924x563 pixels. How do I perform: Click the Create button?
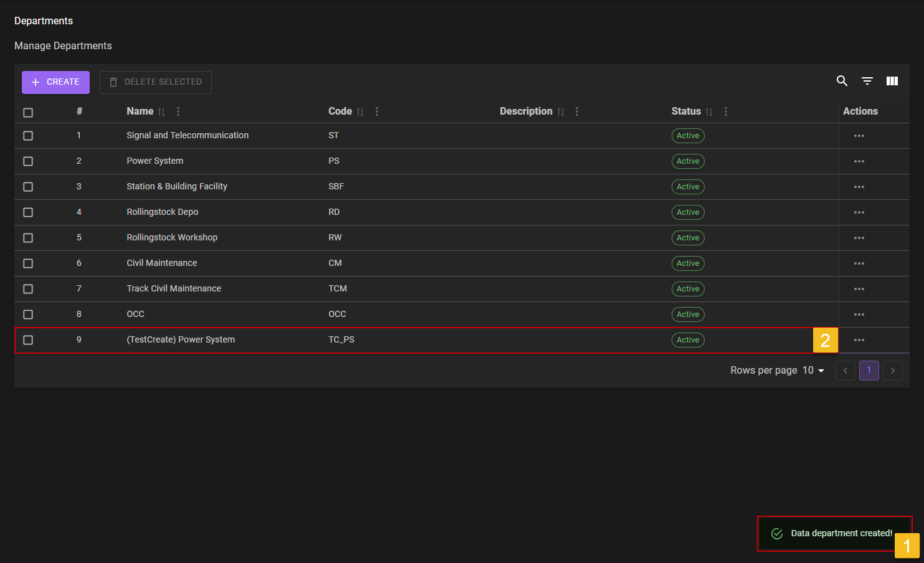[x=55, y=82]
